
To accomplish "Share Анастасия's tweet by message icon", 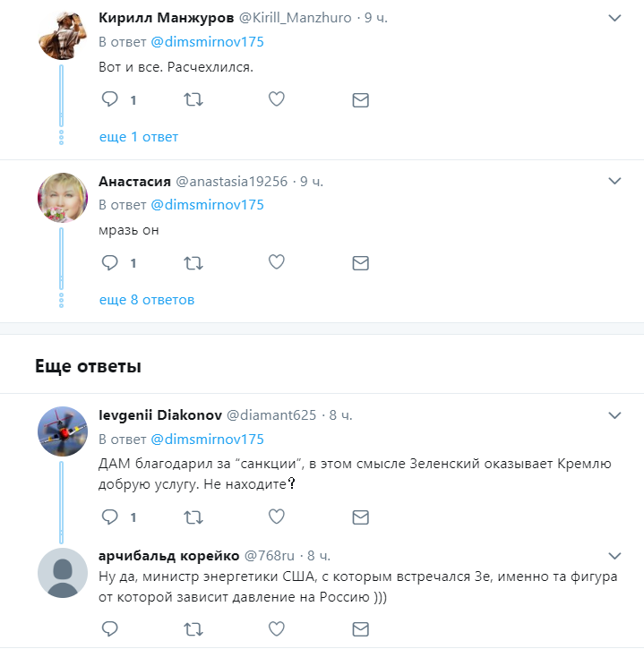I will coord(360,262).
